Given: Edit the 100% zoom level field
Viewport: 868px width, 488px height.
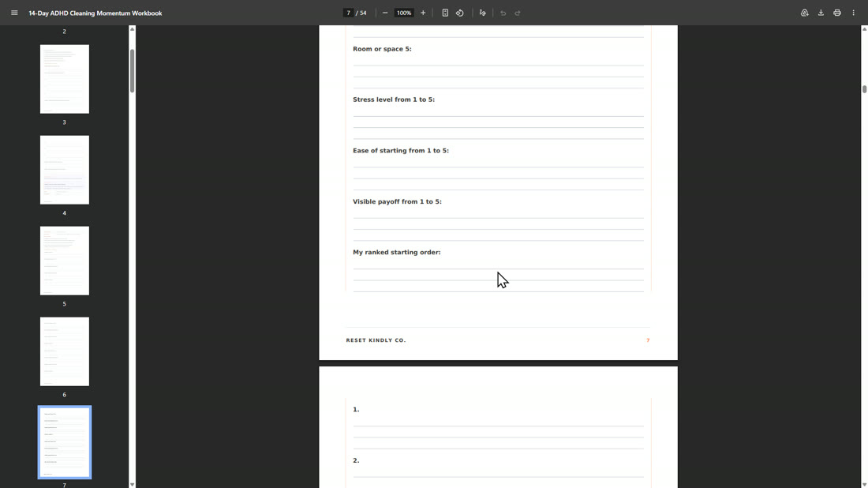Looking at the screenshot, I should [404, 13].
